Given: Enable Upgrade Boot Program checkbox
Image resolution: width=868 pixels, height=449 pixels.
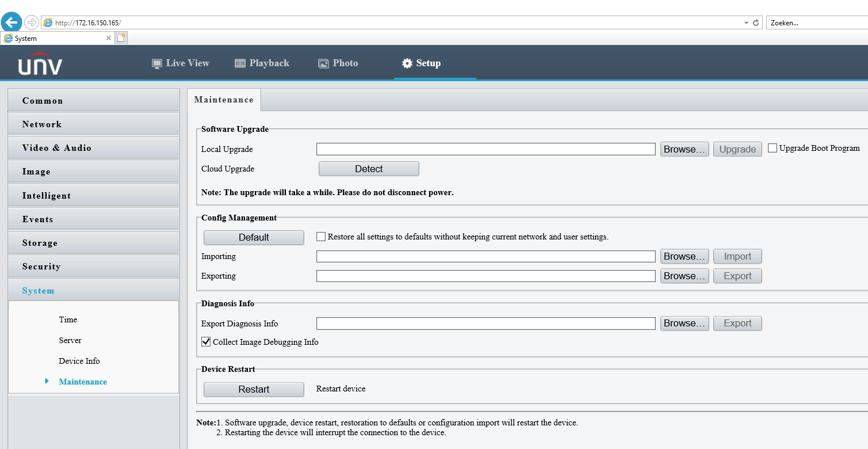Looking at the screenshot, I should click(x=773, y=148).
